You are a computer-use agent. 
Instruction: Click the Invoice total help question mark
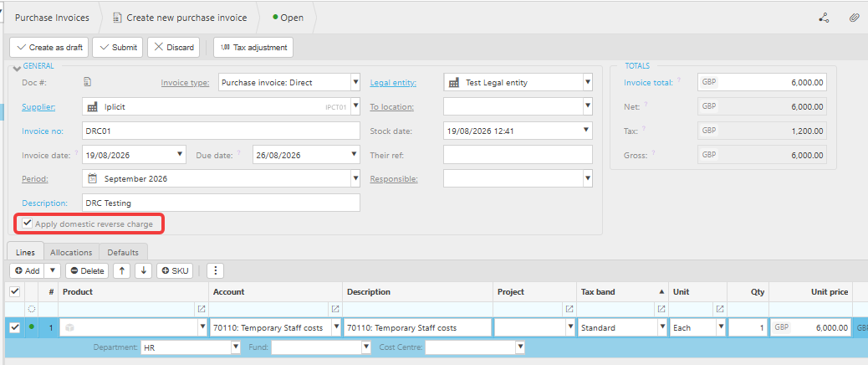click(x=679, y=80)
